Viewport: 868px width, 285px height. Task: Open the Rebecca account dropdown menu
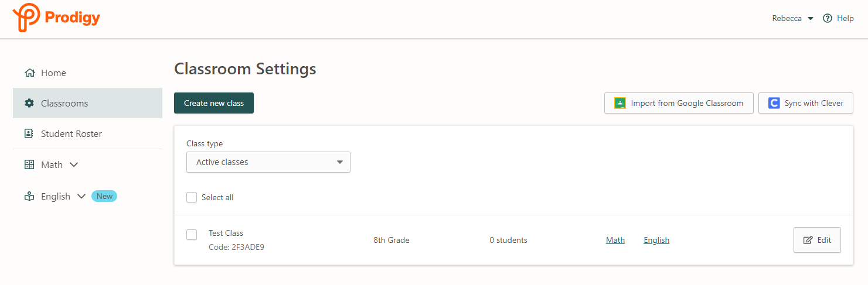coord(792,18)
